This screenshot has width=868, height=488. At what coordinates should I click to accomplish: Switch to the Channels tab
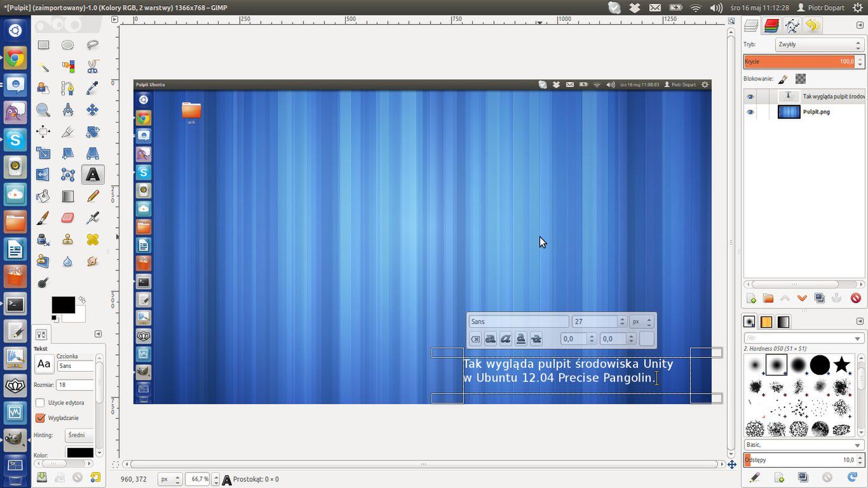pos(771,25)
